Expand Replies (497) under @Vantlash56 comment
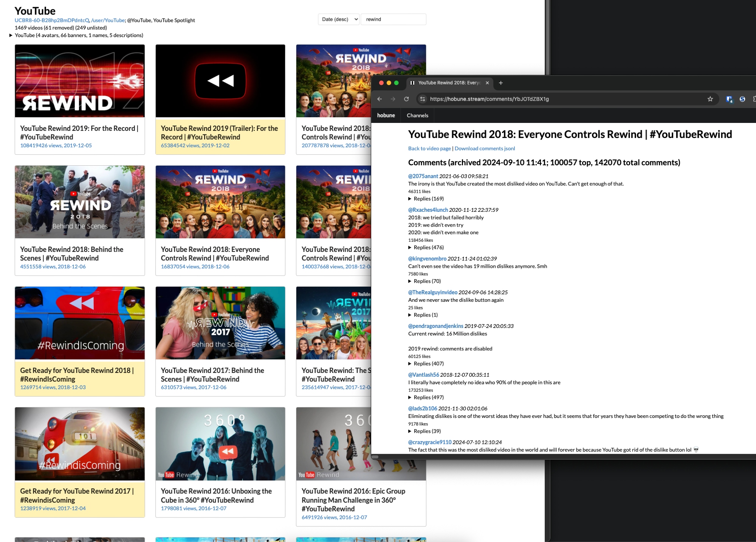The width and height of the screenshot is (756, 542). tap(426, 397)
